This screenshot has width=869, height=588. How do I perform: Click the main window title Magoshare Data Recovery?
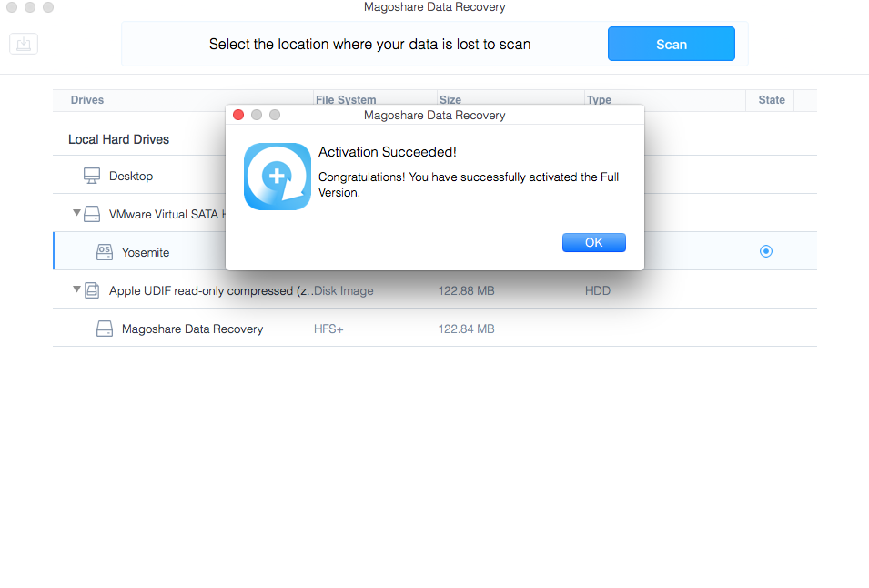pos(435,7)
